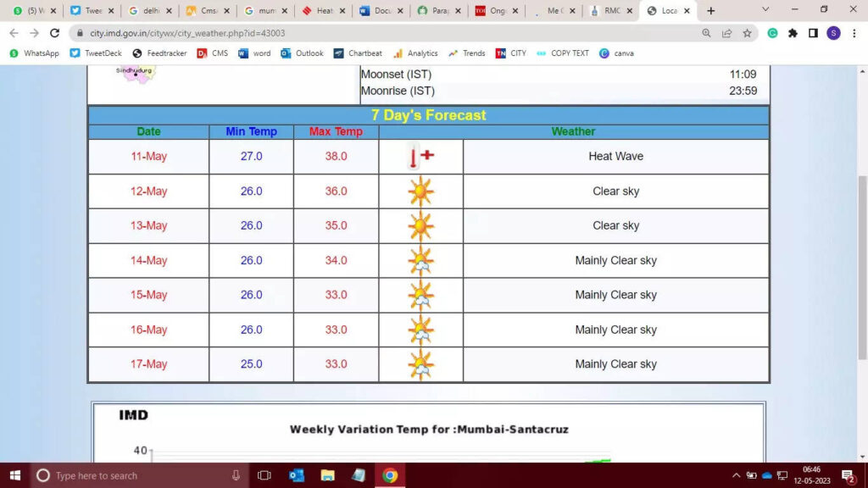
Task: Open the Chartbeat bookmark
Action: coord(359,53)
